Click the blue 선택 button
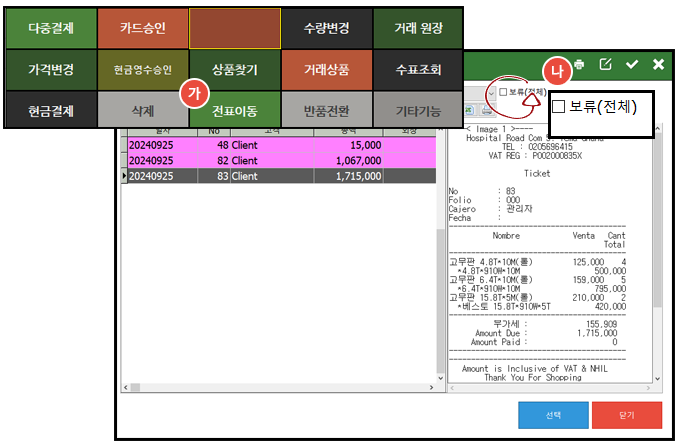The height and width of the screenshot is (444, 680). [x=553, y=415]
